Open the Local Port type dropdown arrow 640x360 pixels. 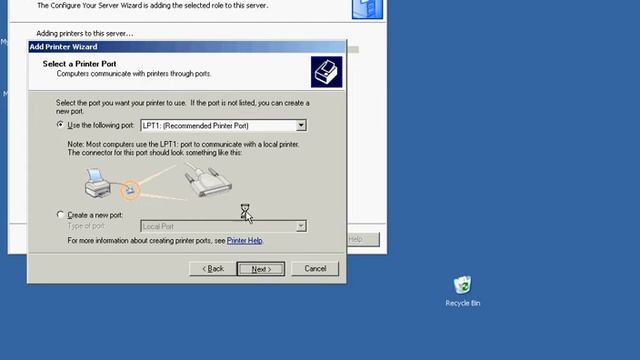301,226
